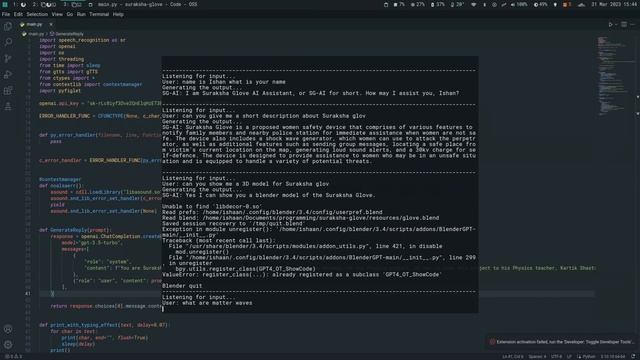Open notifications bell in status bar
The width and height of the screenshot is (640, 360).
pyautogui.click(x=633, y=357)
